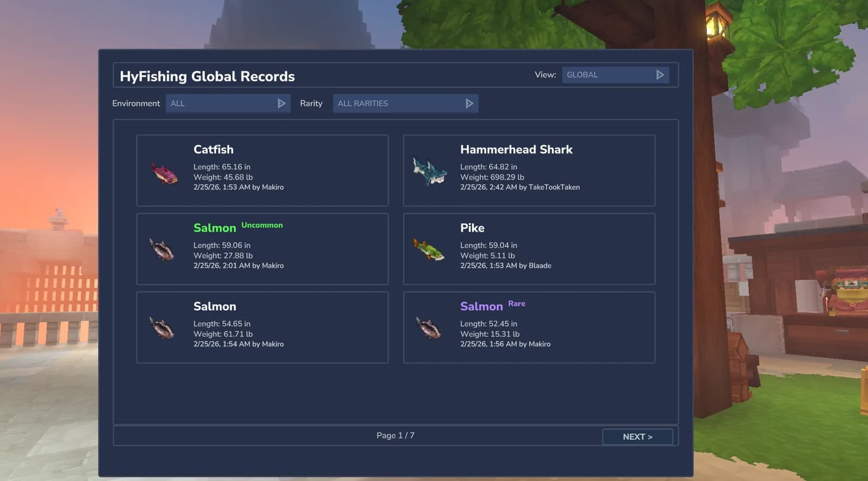Click Length: 65.16 in value
The height and width of the screenshot is (481, 868).
pyautogui.click(x=222, y=167)
